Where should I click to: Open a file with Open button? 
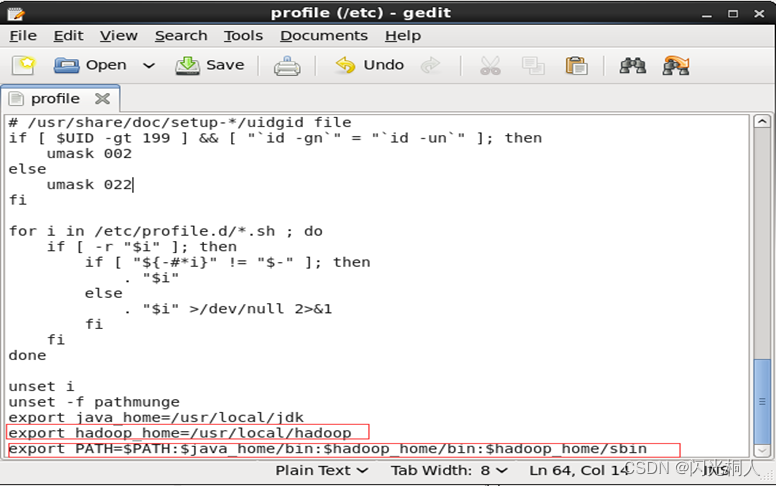click(90, 65)
